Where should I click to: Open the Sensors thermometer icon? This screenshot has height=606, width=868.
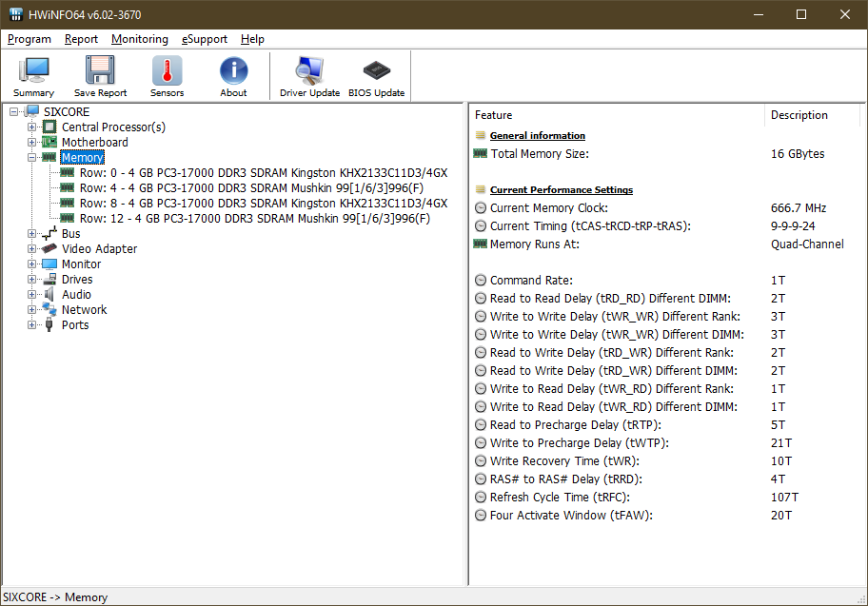167,70
